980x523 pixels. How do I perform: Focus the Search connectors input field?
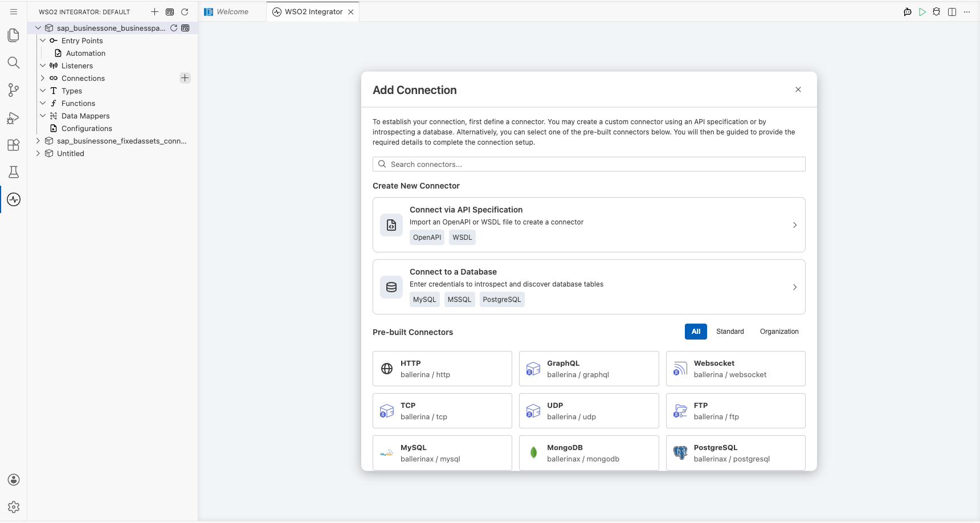[x=589, y=164]
